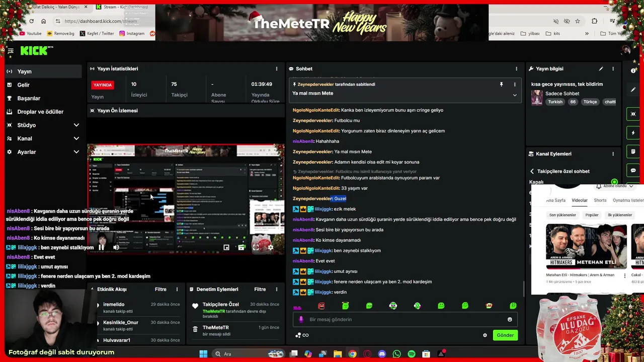
Task: Pause the stream preview
Action: pyautogui.click(x=101, y=247)
